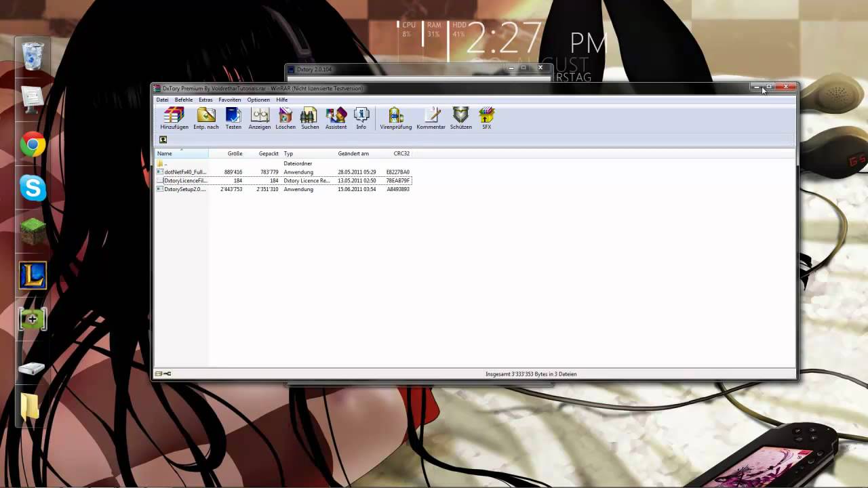Click the '15.06.2011 03:54' date cell
868x488 pixels.
[357, 189]
